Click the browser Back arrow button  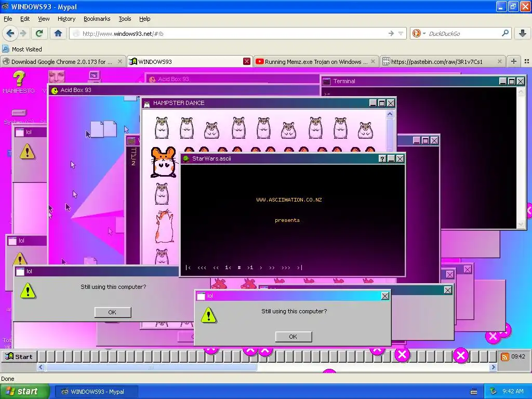(10, 33)
